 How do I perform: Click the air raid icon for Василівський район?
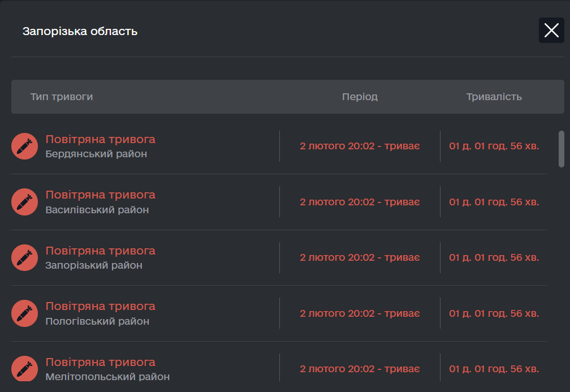(24, 201)
